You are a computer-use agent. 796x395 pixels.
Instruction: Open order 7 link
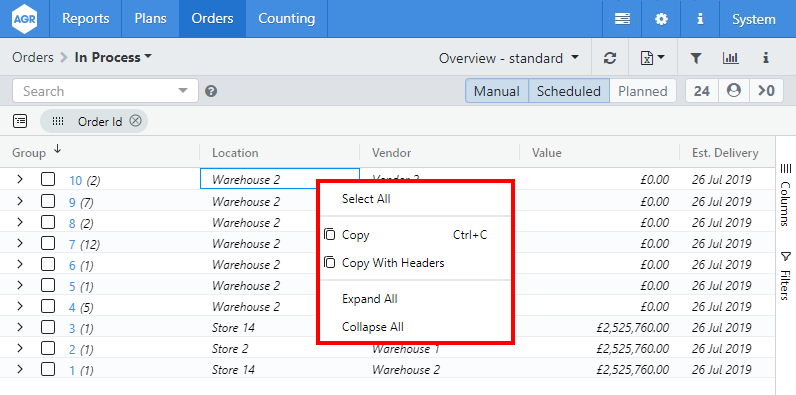tap(72, 244)
